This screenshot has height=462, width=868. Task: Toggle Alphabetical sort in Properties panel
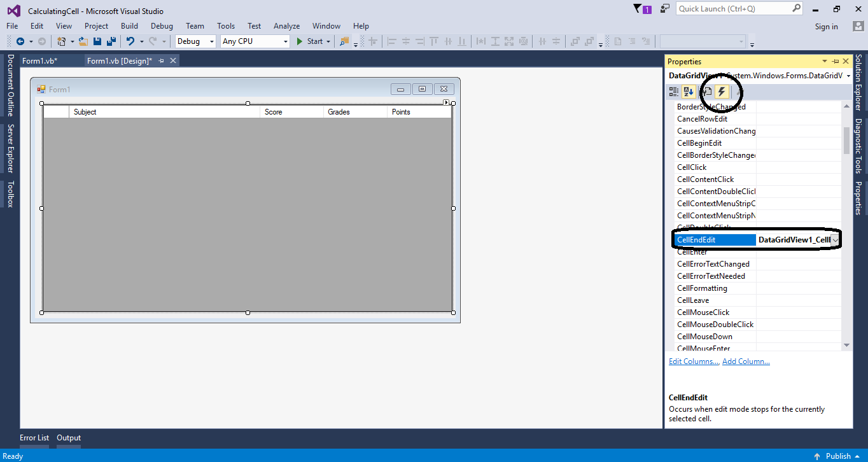pos(689,92)
